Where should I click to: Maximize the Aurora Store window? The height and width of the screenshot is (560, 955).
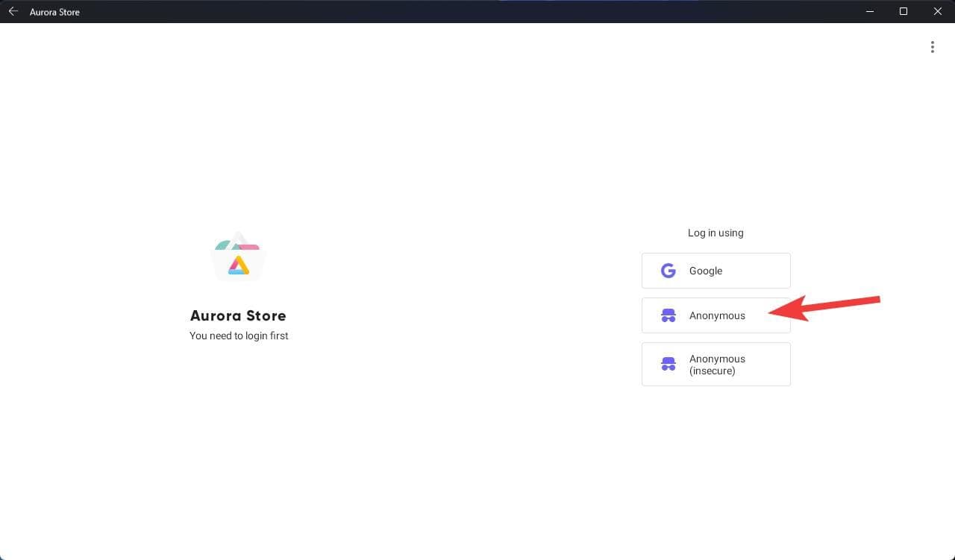point(904,11)
